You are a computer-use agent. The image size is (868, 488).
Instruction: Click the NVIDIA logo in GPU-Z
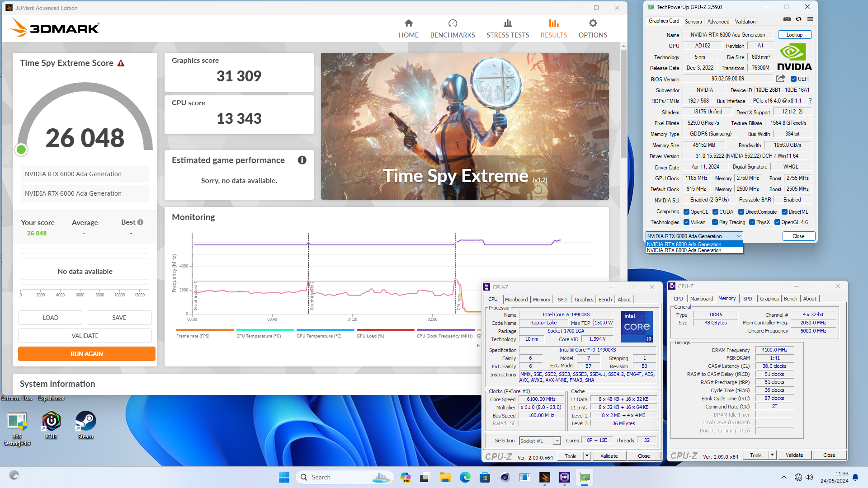pyautogui.click(x=794, y=57)
